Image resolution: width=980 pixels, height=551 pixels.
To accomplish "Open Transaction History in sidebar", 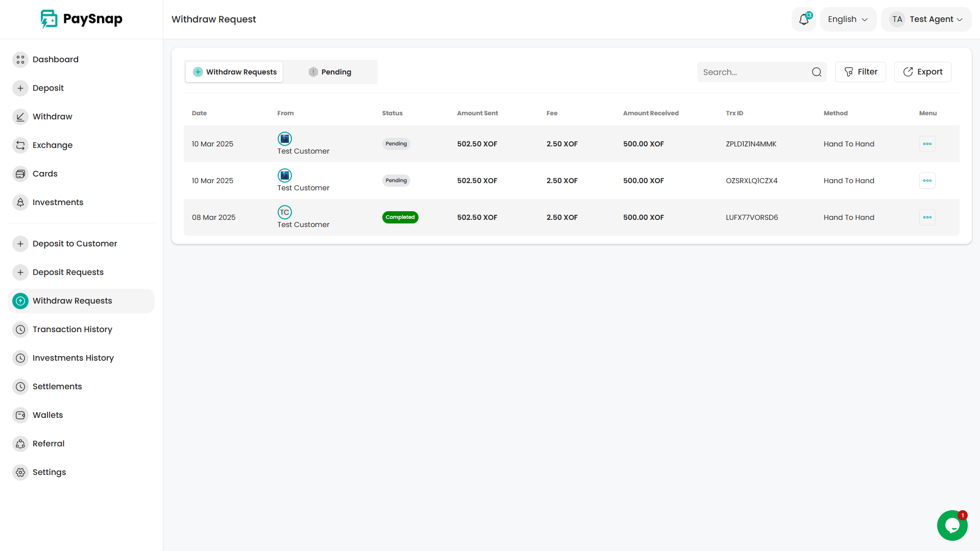I will click(x=72, y=330).
